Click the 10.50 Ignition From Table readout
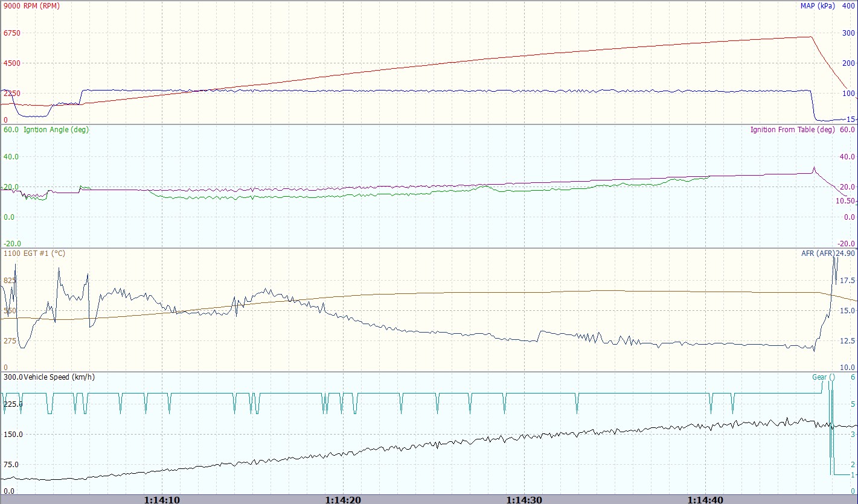 point(845,201)
